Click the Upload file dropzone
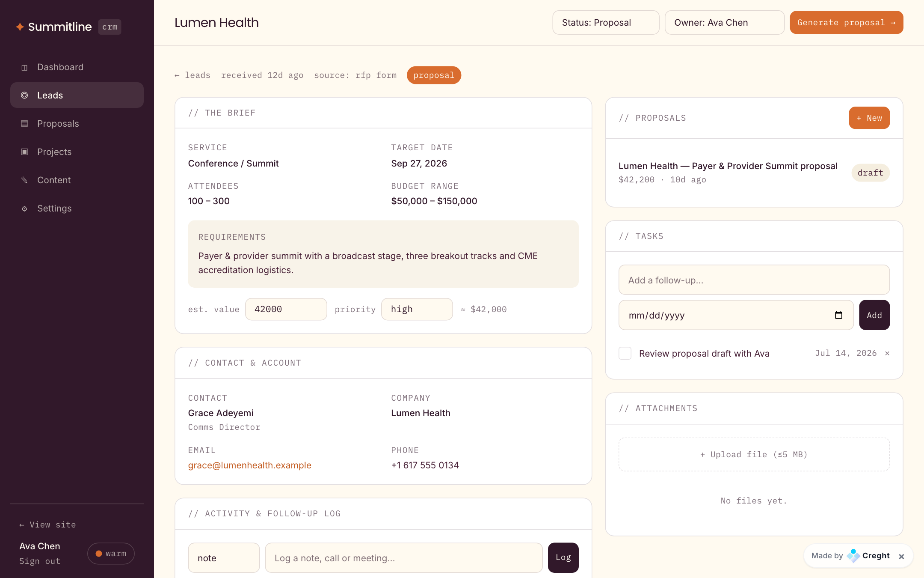Image resolution: width=924 pixels, height=578 pixels. tap(754, 455)
